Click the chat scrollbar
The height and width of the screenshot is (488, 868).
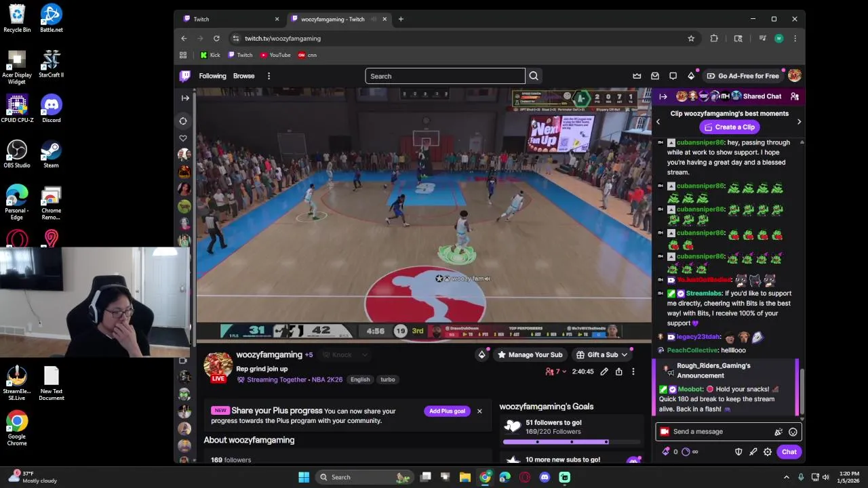[x=802, y=393]
